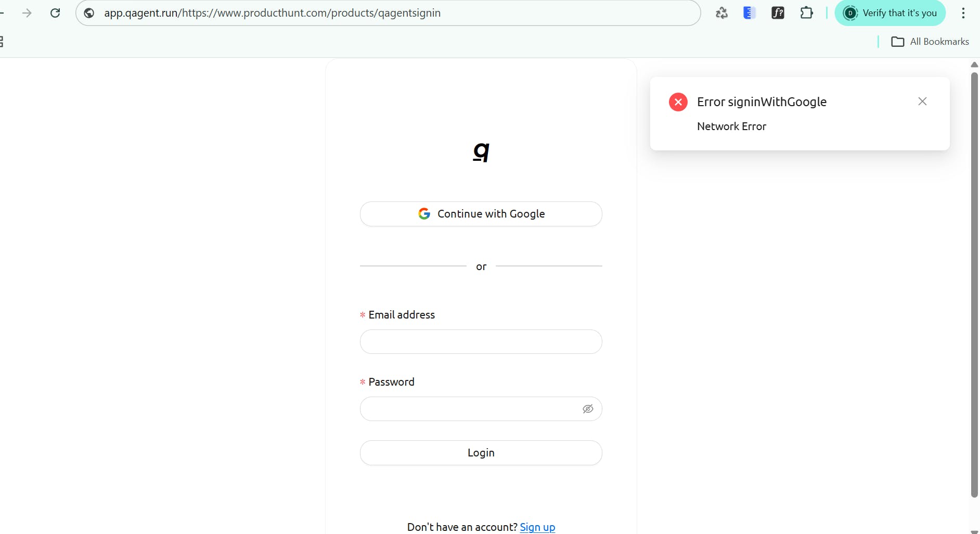The height and width of the screenshot is (534, 980).
Task: Focus the Email address field
Action: coord(481,342)
